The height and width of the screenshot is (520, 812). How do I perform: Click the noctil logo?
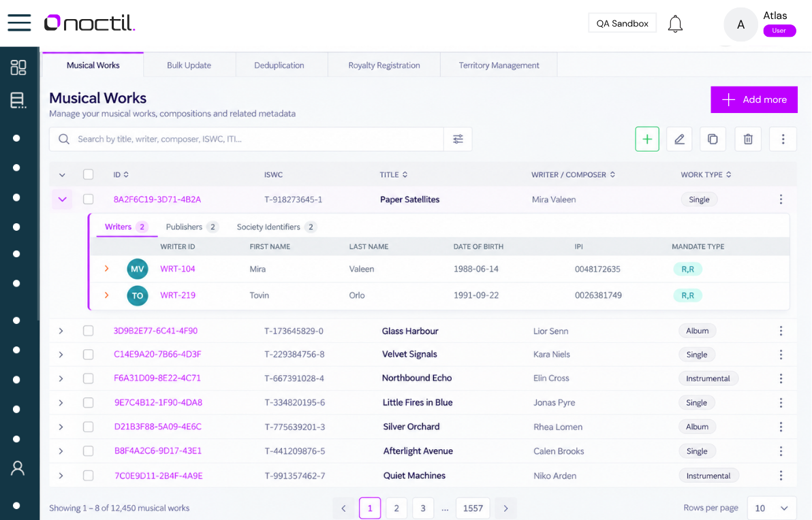tap(90, 23)
